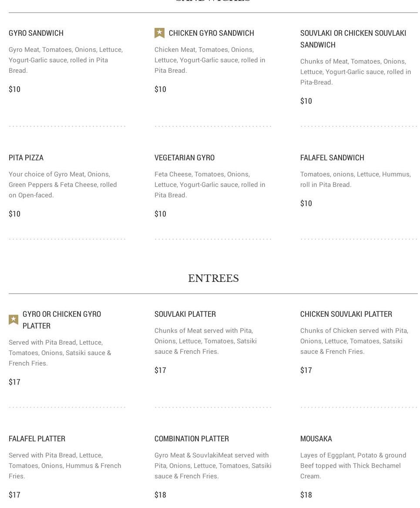Click the Pita Pizza description text
Viewport: 420px width, 508px height.
(63, 185)
